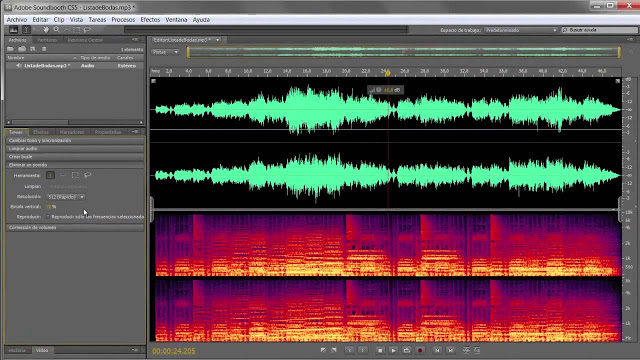This screenshot has width=640, height=360.
Task: Click the new multitrack file icon
Action: coord(33,49)
